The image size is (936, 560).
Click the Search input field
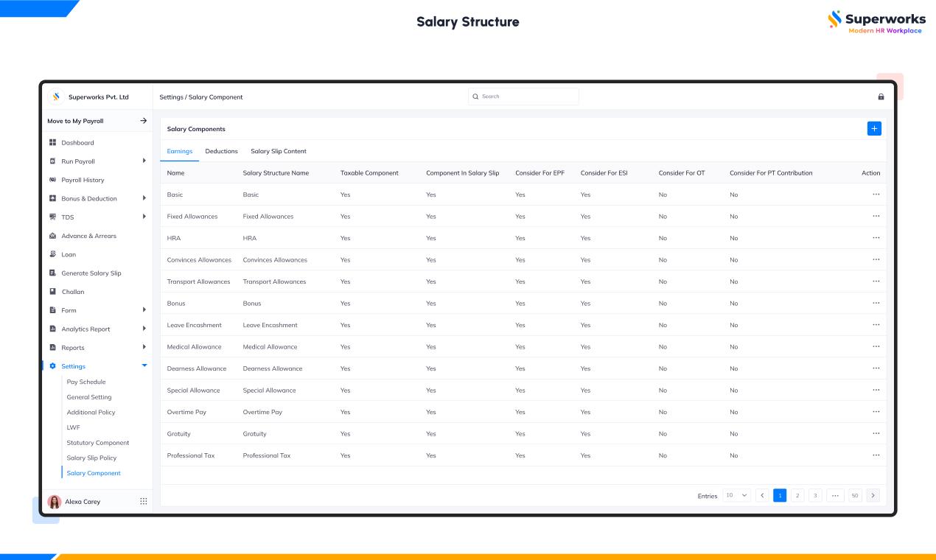pos(523,97)
